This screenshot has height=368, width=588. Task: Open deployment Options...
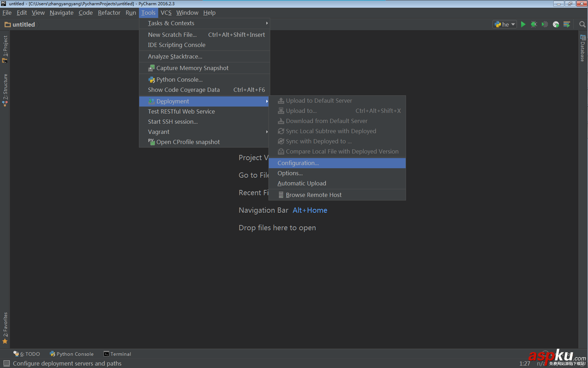click(x=337, y=173)
